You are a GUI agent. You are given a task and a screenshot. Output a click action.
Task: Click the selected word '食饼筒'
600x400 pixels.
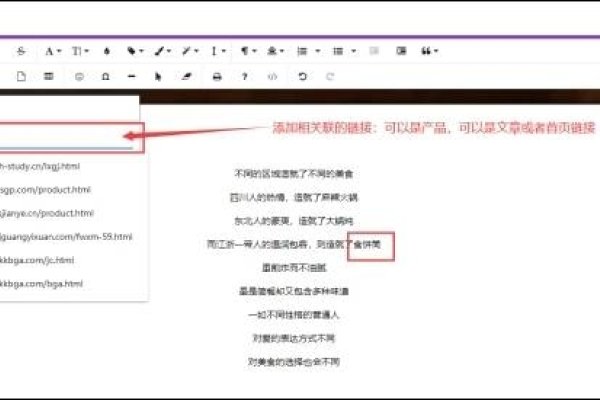367,245
